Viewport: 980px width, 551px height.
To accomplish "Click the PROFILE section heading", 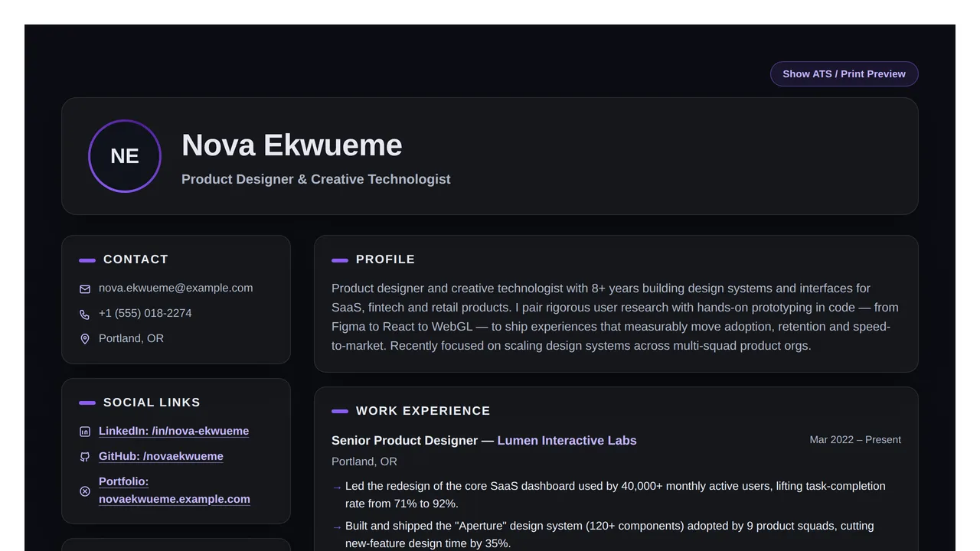I will coord(385,259).
